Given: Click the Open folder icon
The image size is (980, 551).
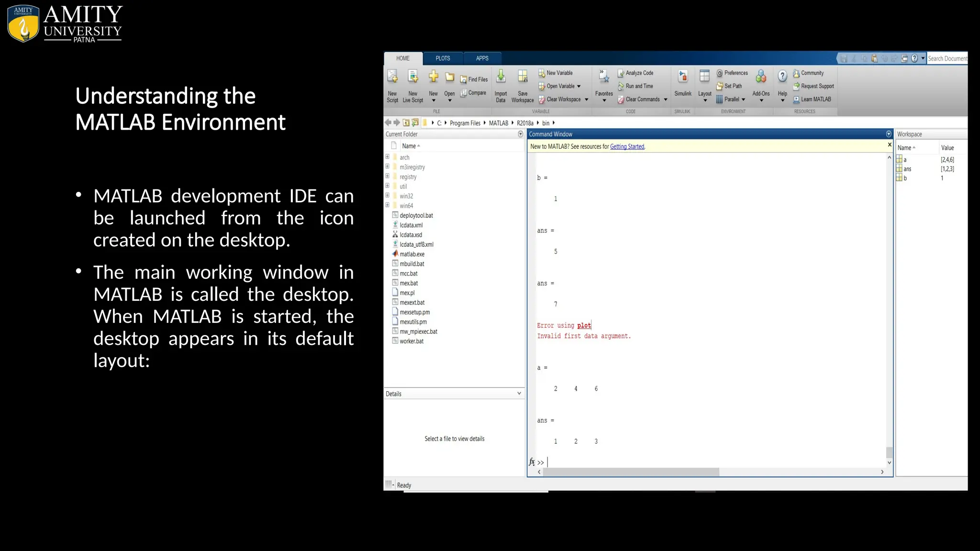Looking at the screenshot, I should point(450,77).
